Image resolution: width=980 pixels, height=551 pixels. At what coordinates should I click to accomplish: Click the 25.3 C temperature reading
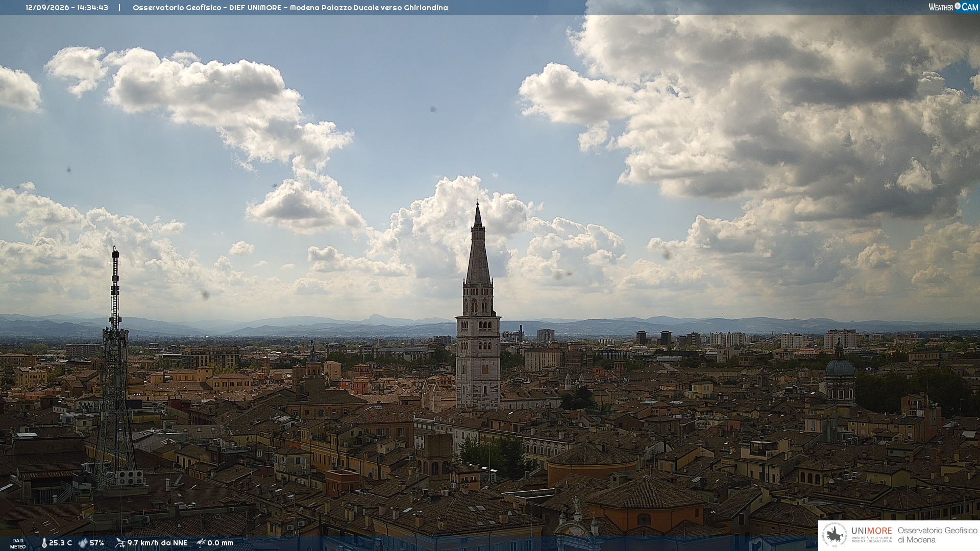tap(60, 543)
